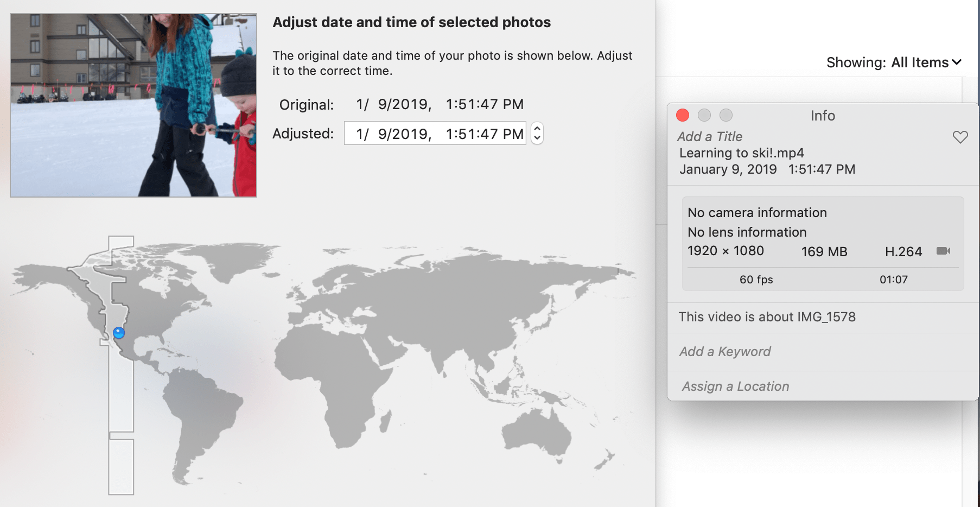This screenshot has width=980, height=507.
Task: Select the year 2019 in Adjusted field
Action: (x=410, y=134)
